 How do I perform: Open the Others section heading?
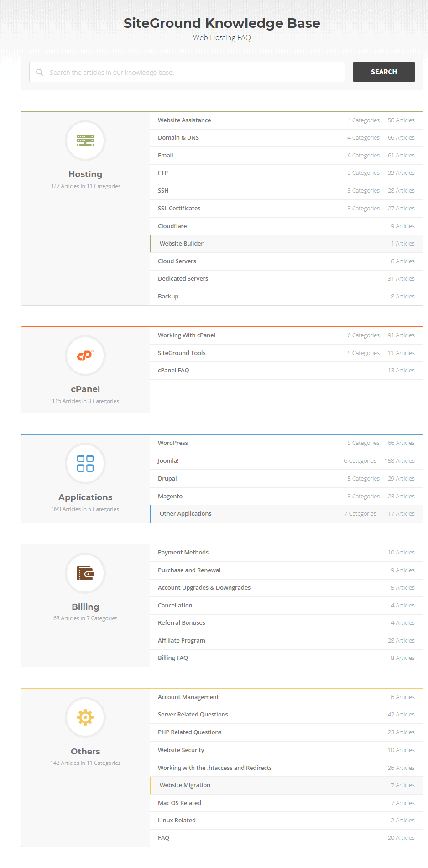click(85, 752)
